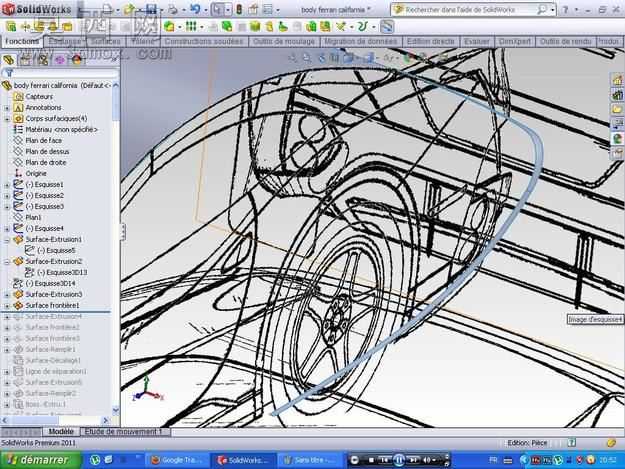This screenshot has width=625, height=469.
Task: Open the Outils de moulage tab
Action: click(x=284, y=41)
